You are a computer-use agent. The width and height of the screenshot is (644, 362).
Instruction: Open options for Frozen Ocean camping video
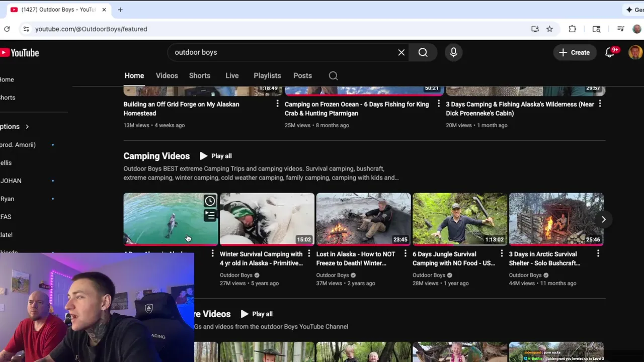pyautogui.click(x=438, y=104)
